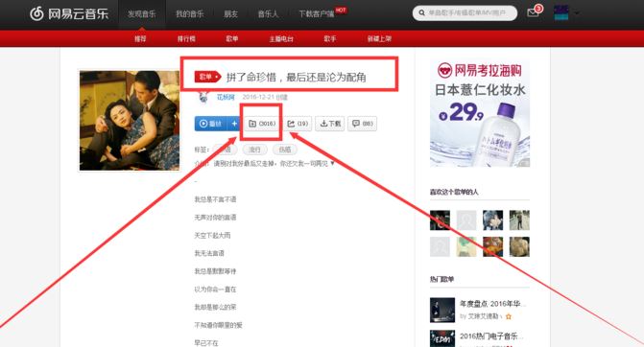Expand the intro description triangle
Viewport: 644px width, 347px height.
(332, 163)
